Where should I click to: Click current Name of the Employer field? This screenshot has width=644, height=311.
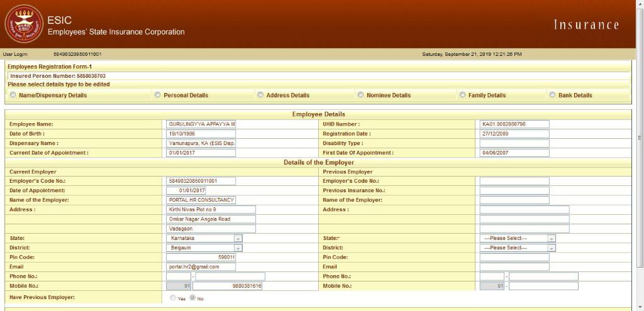pyautogui.click(x=201, y=200)
